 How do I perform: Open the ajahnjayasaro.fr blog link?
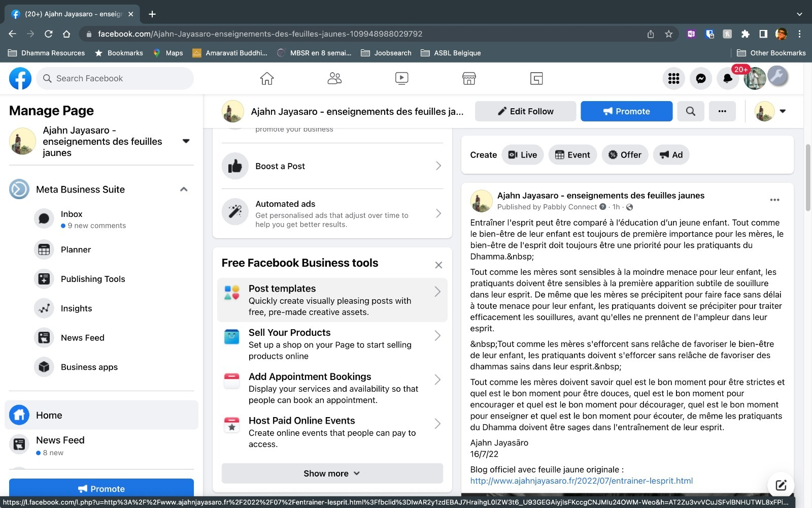[x=581, y=481]
